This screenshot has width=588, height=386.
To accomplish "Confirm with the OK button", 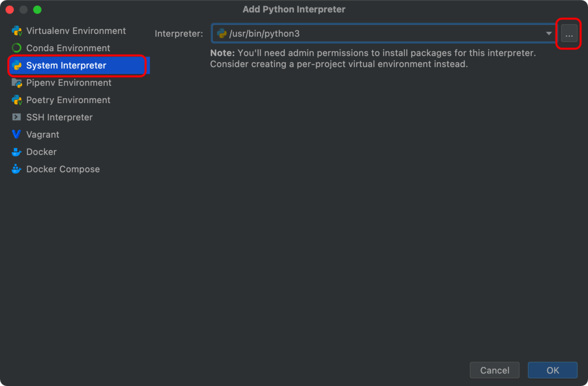I will [x=552, y=370].
